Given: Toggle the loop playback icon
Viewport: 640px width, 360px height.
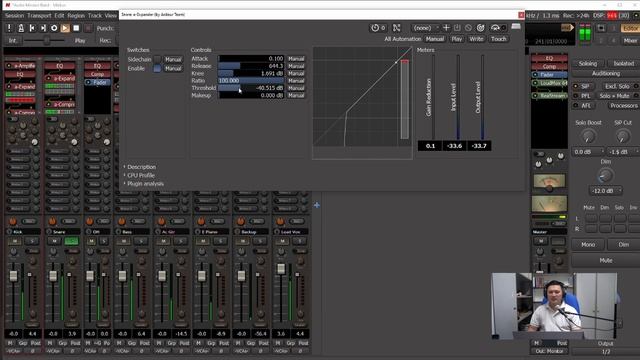Looking at the screenshot, I should (54, 28).
